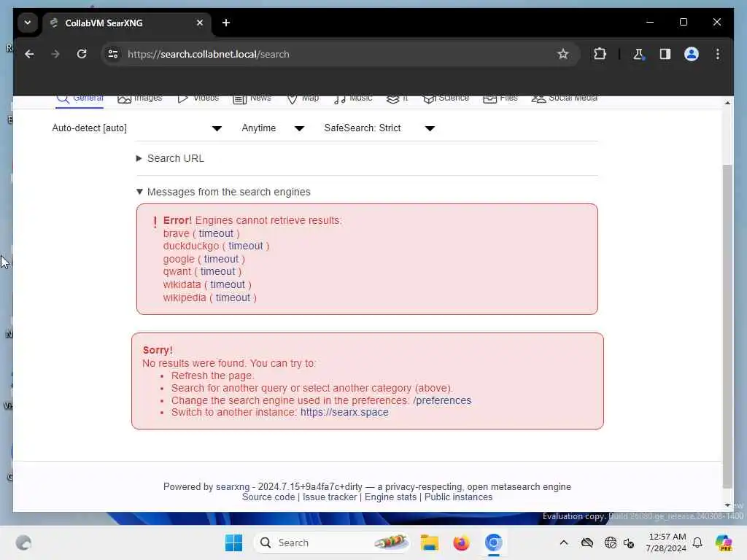Close the CollabVM SearXNG tab

[200, 23]
